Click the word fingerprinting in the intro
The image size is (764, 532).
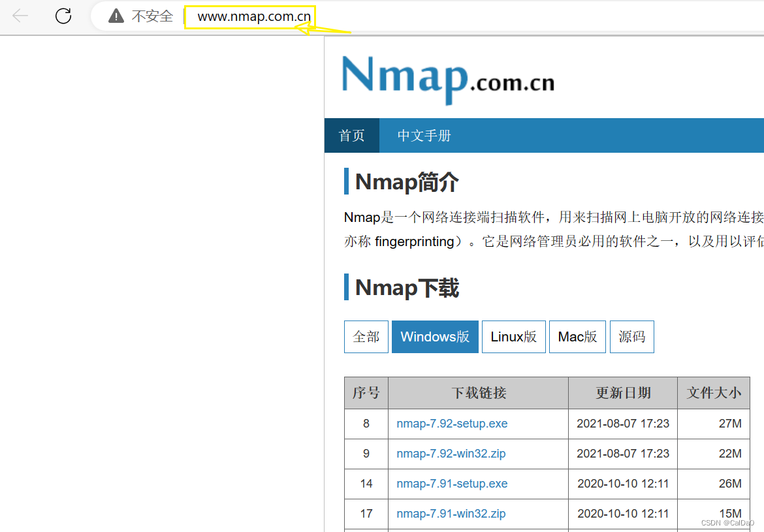(415, 242)
